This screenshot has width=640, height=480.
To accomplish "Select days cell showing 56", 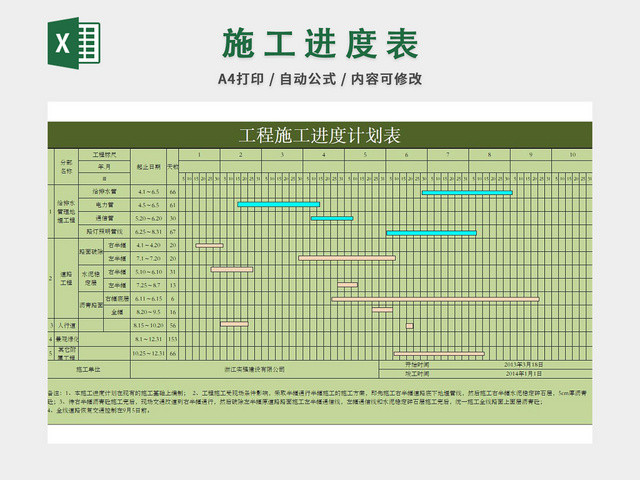I will pos(173,325).
